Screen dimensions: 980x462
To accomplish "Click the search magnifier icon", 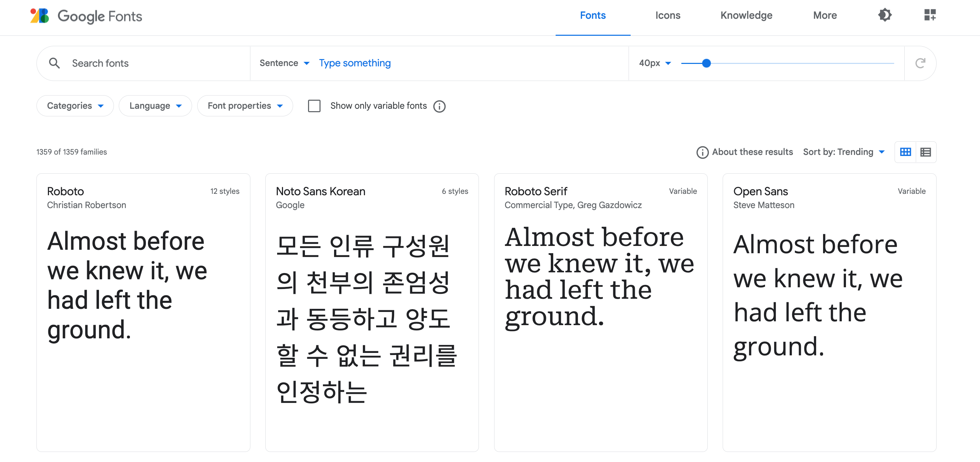I will 55,63.
